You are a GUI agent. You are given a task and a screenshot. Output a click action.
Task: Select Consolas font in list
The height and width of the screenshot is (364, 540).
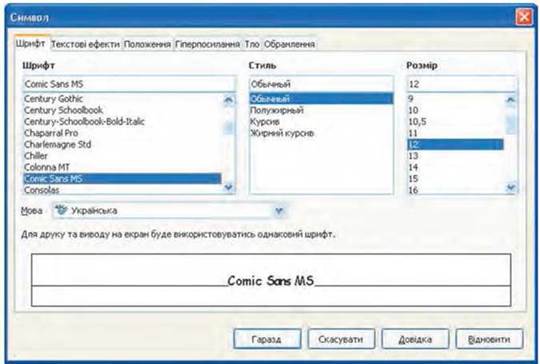click(x=122, y=189)
